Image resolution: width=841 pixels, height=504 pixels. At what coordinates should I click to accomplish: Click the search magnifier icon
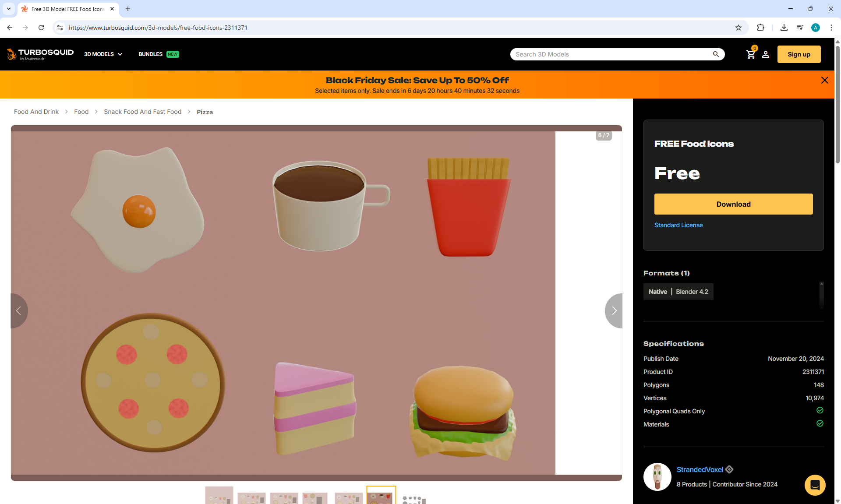[716, 54]
